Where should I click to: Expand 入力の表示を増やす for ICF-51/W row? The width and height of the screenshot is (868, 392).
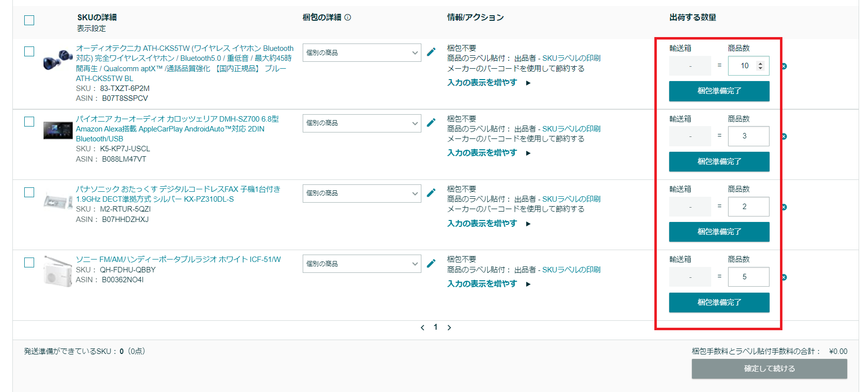click(489, 284)
